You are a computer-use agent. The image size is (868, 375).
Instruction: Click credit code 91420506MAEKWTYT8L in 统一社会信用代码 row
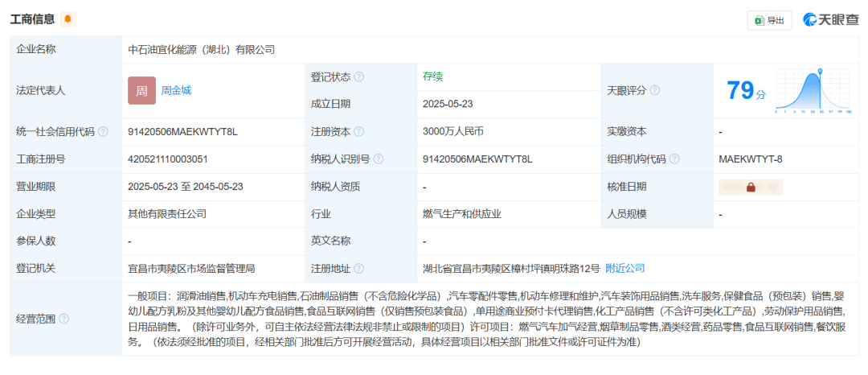pyautogui.click(x=182, y=132)
